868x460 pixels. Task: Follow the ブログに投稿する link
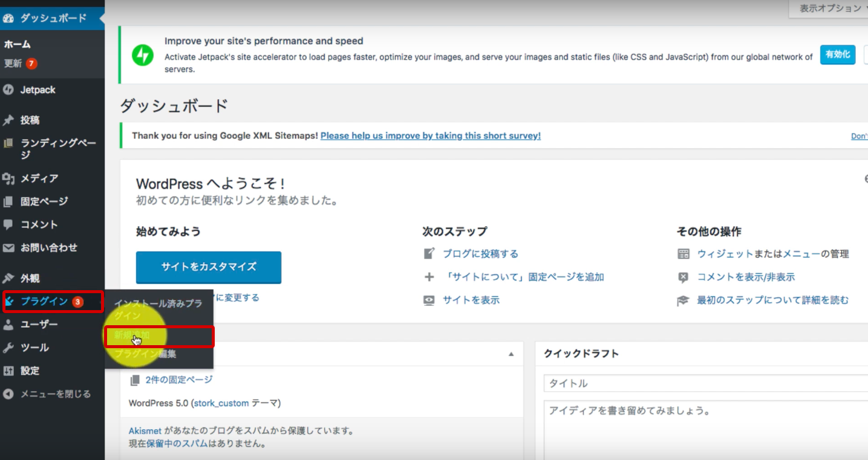[x=481, y=254]
